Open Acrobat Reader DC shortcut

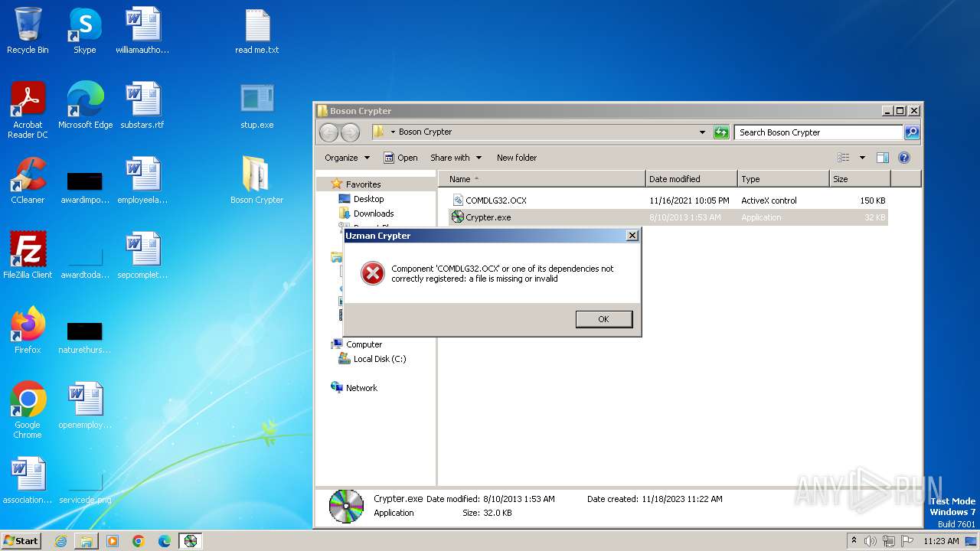tap(28, 111)
